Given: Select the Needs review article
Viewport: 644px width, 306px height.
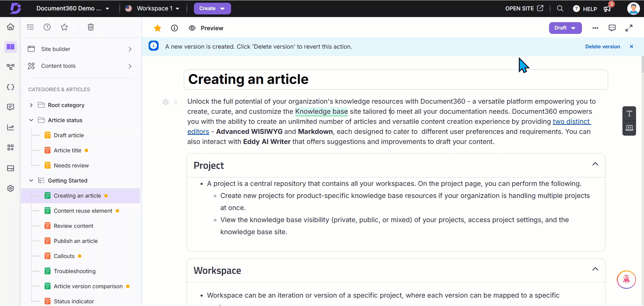Looking at the screenshot, I should [x=71, y=165].
